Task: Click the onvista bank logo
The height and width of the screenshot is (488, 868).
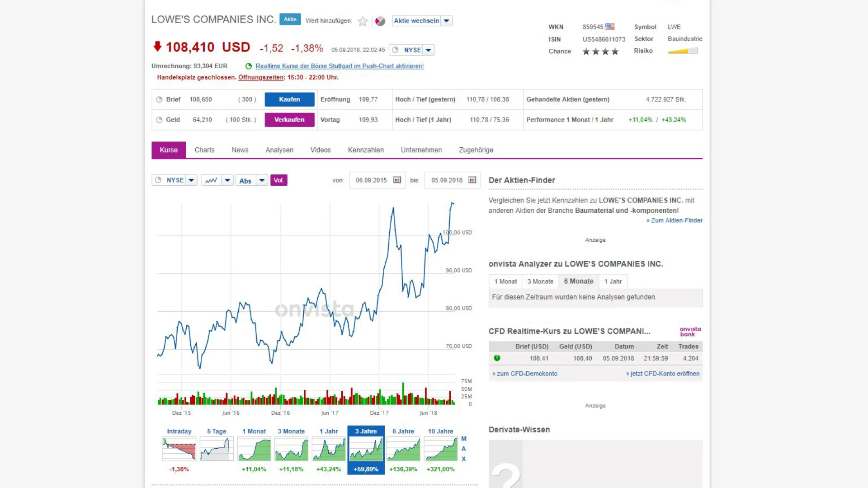Action: [x=690, y=331]
